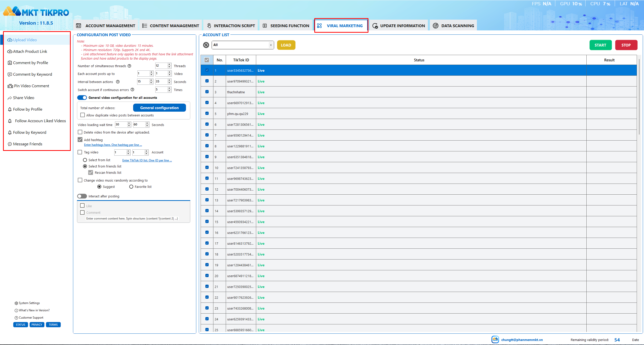Choose the Favorite list radio option

(131, 187)
